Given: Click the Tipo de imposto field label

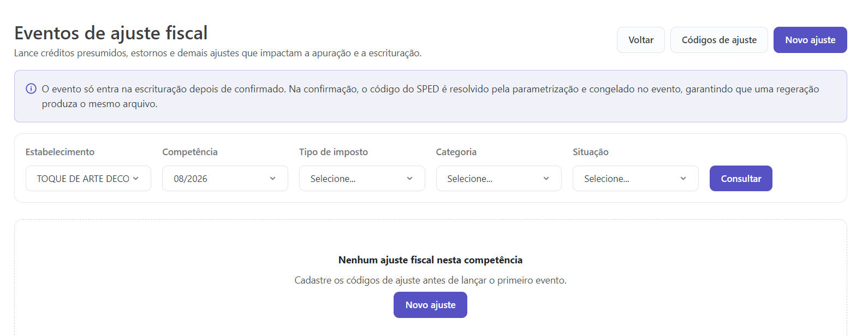Looking at the screenshot, I should point(334,152).
